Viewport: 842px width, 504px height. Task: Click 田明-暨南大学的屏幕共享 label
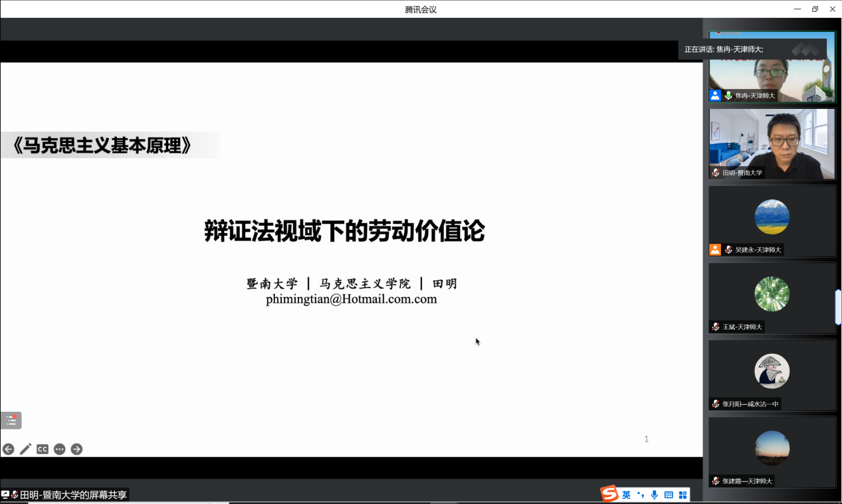click(x=72, y=495)
